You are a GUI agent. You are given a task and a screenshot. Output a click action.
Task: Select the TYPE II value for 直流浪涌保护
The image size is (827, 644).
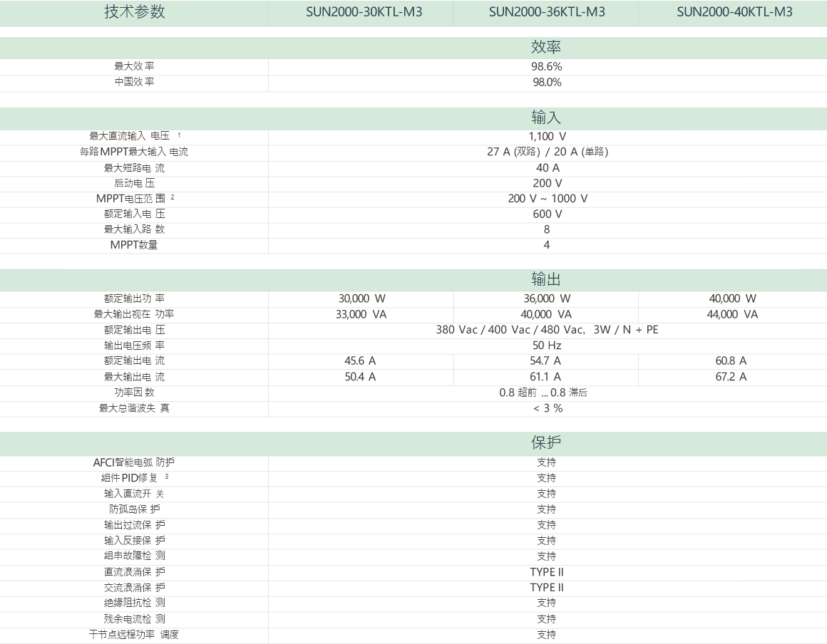(547, 572)
